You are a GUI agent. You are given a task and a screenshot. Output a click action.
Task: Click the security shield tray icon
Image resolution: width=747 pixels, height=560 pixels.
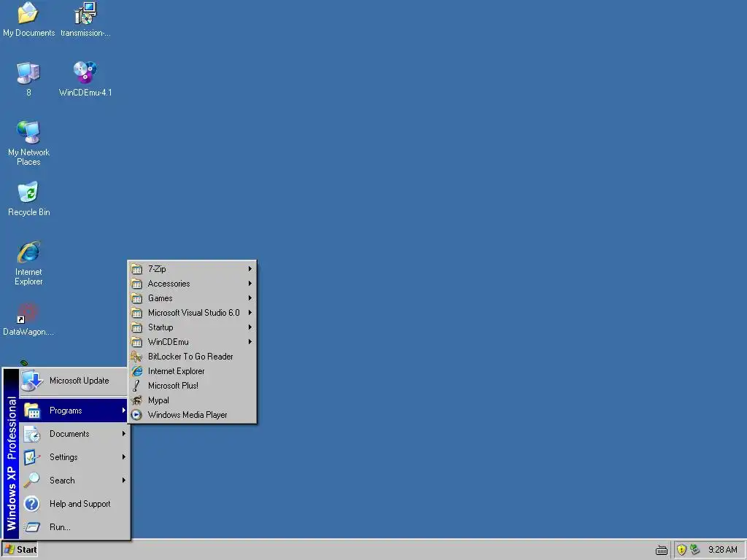tap(682, 550)
